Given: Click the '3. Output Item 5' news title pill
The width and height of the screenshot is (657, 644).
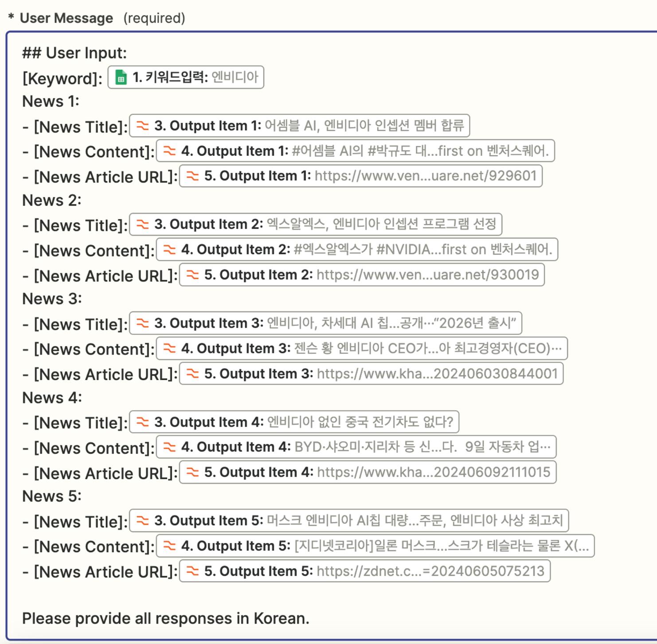Looking at the screenshot, I should point(349,520).
